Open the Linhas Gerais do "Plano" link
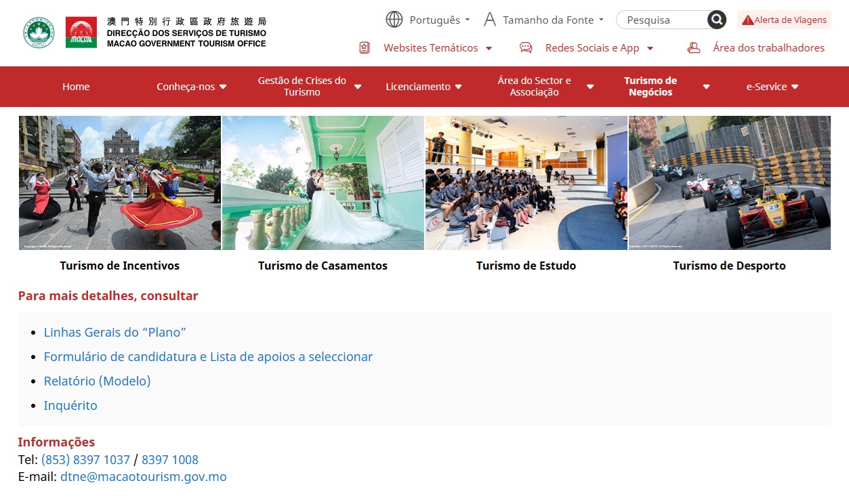Viewport: 849px width, 504px height. (115, 332)
